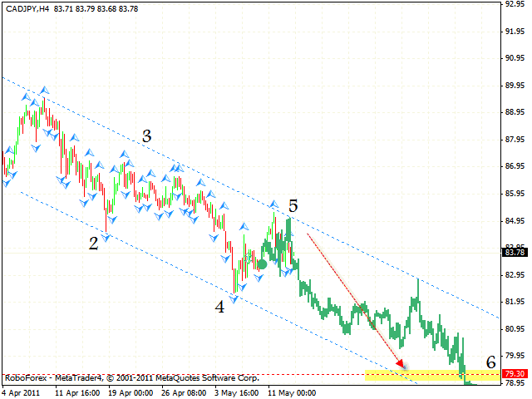Viewport: 532px width, 399px height.
Task: Click the RoboForex MetaTrader4 copyright text
Action: (x=131, y=377)
